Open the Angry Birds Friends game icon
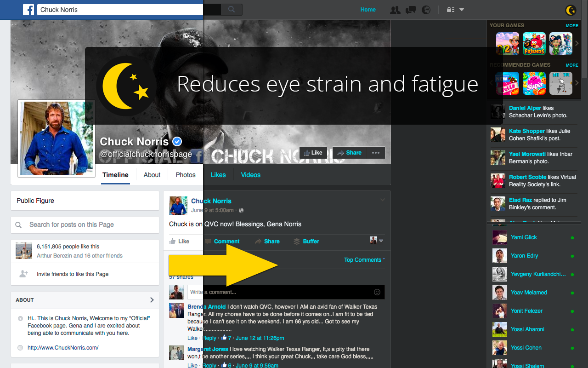This screenshot has height=368, width=588. 534,44
